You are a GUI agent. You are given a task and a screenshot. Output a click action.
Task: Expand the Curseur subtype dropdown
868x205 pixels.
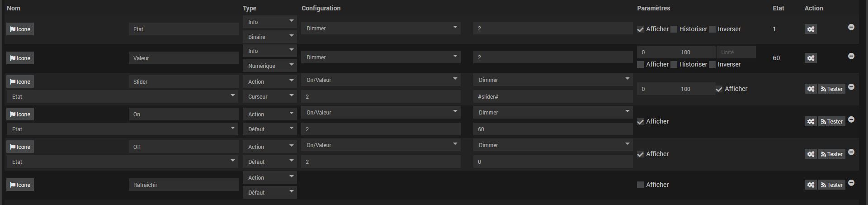pyautogui.click(x=269, y=97)
